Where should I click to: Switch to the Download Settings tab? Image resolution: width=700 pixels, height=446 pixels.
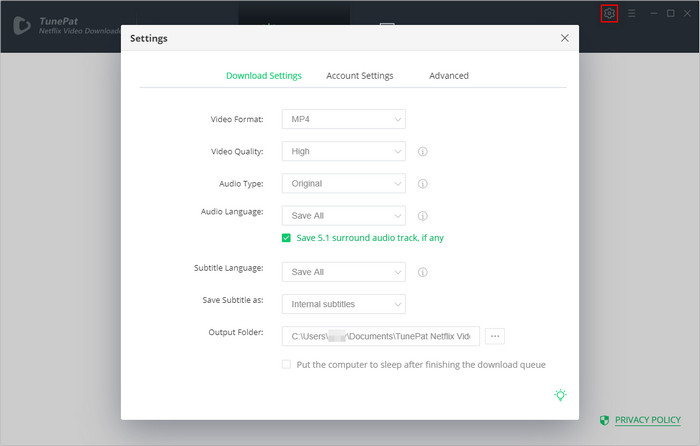tap(264, 75)
